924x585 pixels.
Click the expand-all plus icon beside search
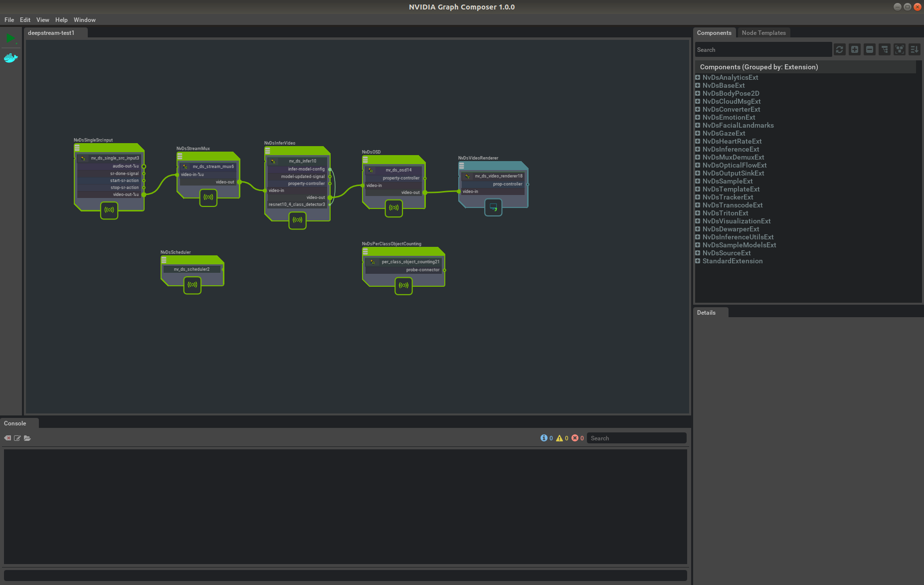(x=855, y=49)
